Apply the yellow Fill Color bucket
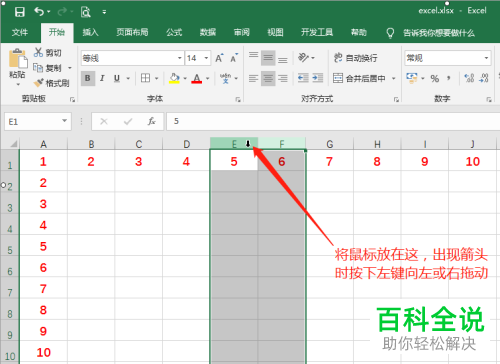The image size is (500, 364). [174, 78]
